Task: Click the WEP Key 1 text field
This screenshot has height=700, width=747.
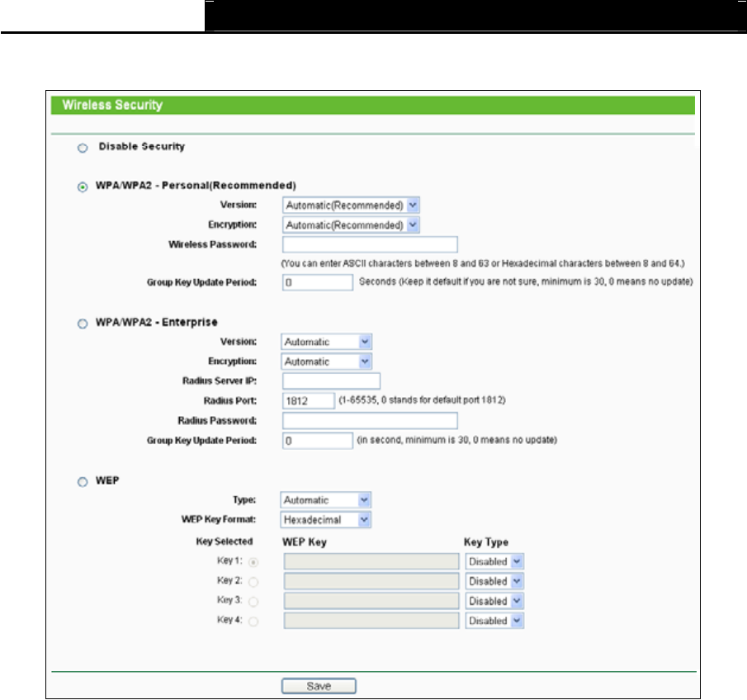Action: point(371,561)
